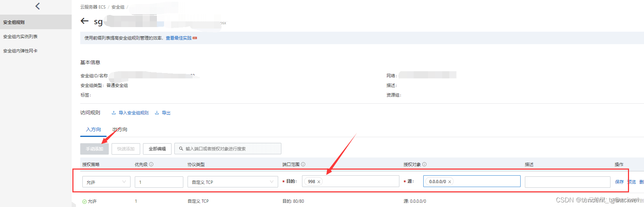Click the 基本信息 section heading
Viewport: 644px width, 207px height.
(x=90, y=62)
